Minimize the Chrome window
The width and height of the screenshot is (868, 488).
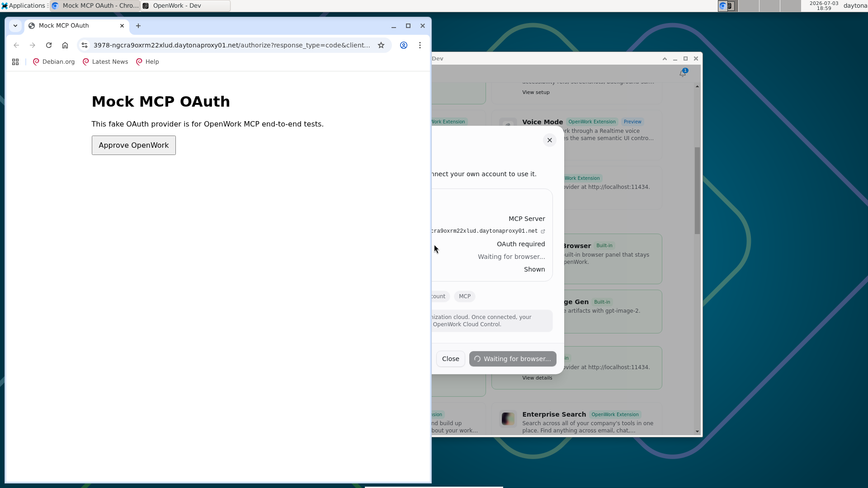[x=394, y=26]
